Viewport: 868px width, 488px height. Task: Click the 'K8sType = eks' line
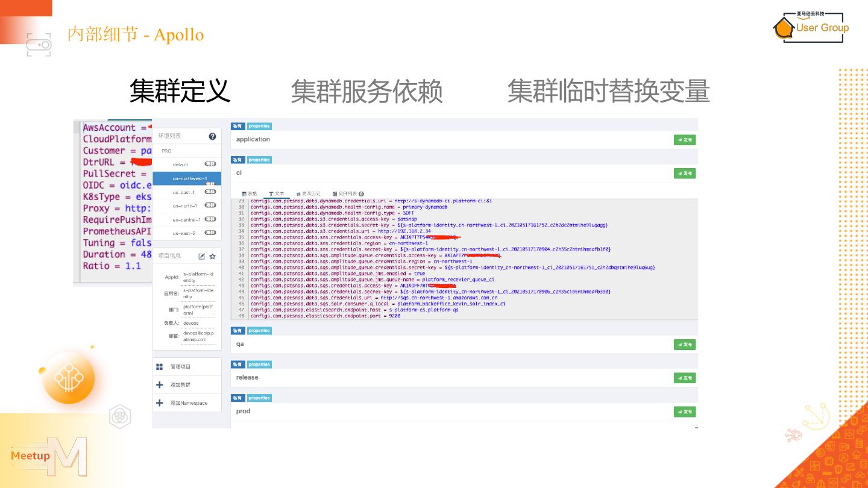117,196
